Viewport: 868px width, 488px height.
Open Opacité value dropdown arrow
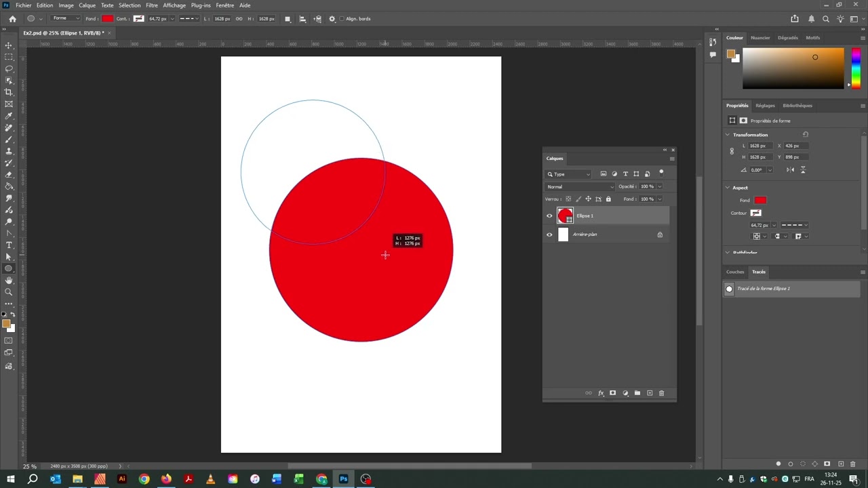[x=659, y=186]
